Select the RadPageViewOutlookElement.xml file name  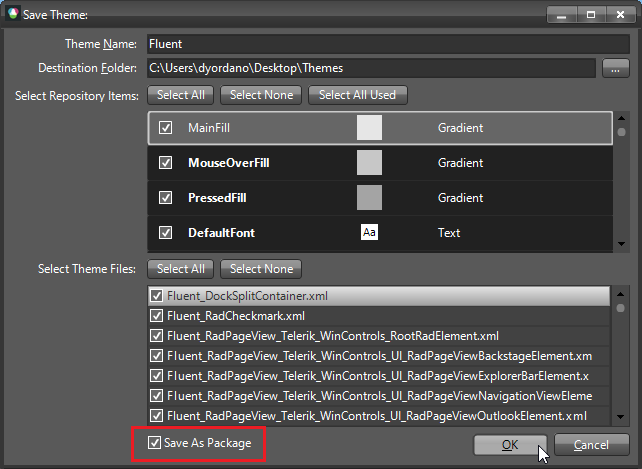tap(377, 416)
